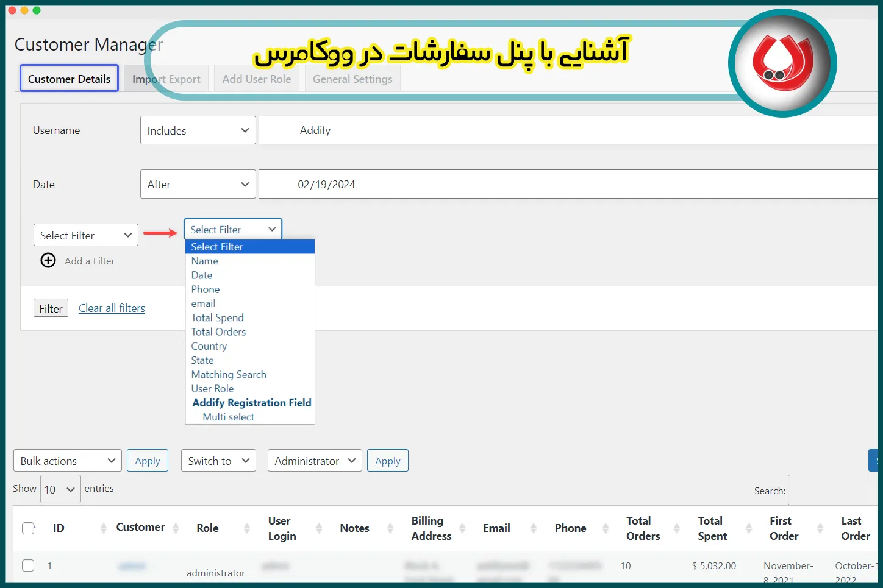Choose Matching Search in filter list

[x=250, y=374]
